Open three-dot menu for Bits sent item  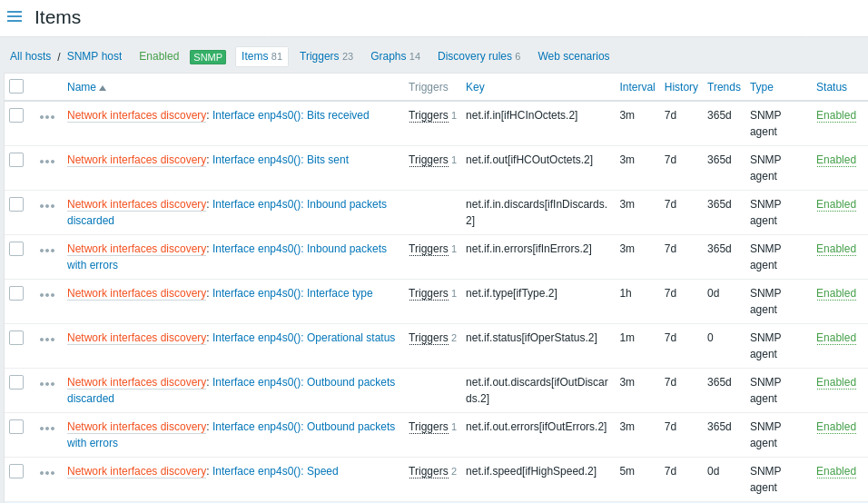point(47,162)
